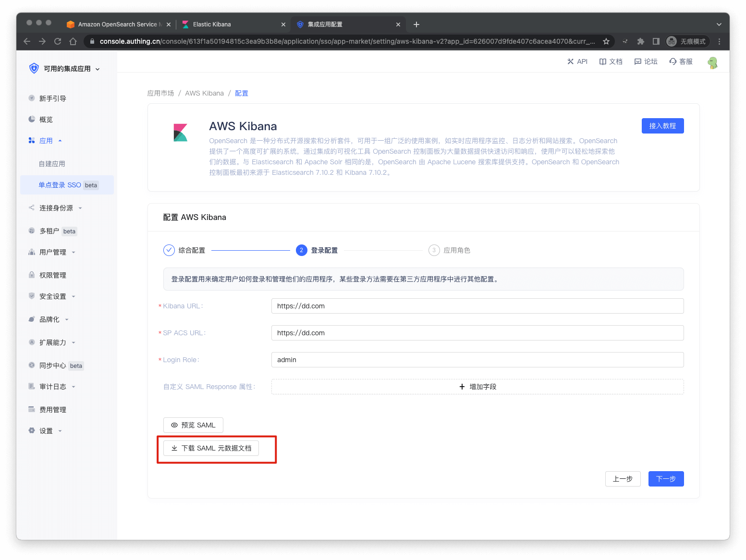
Task: Click the Login Role input field
Action: [x=477, y=360]
